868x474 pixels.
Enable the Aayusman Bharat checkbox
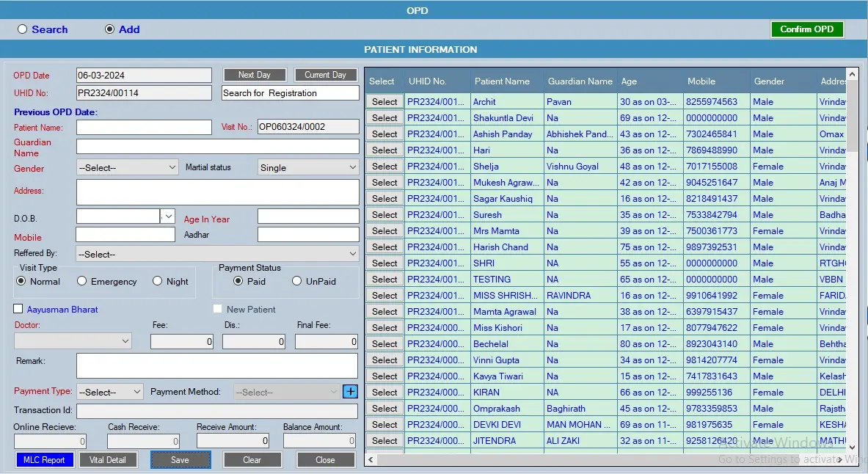pyautogui.click(x=18, y=310)
